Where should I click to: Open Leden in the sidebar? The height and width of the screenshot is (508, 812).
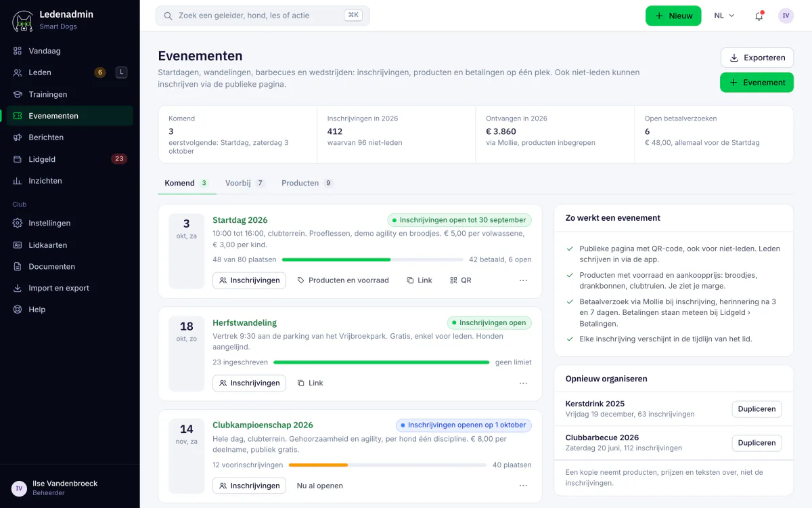click(x=70, y=72)
